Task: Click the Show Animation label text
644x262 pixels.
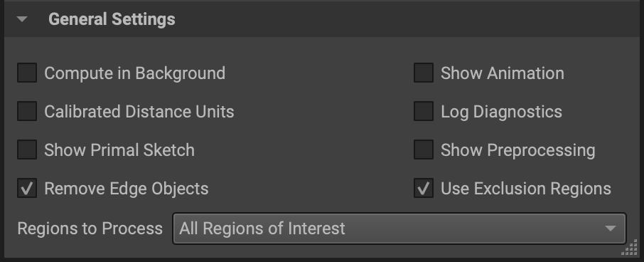Action: point(503,73)
